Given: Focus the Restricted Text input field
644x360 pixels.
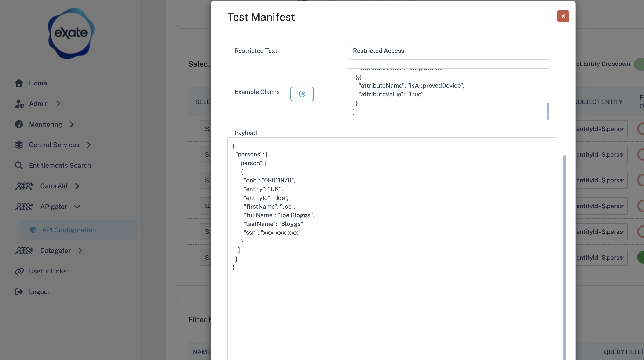Looking at the screenshot, I should pos(448,51).
